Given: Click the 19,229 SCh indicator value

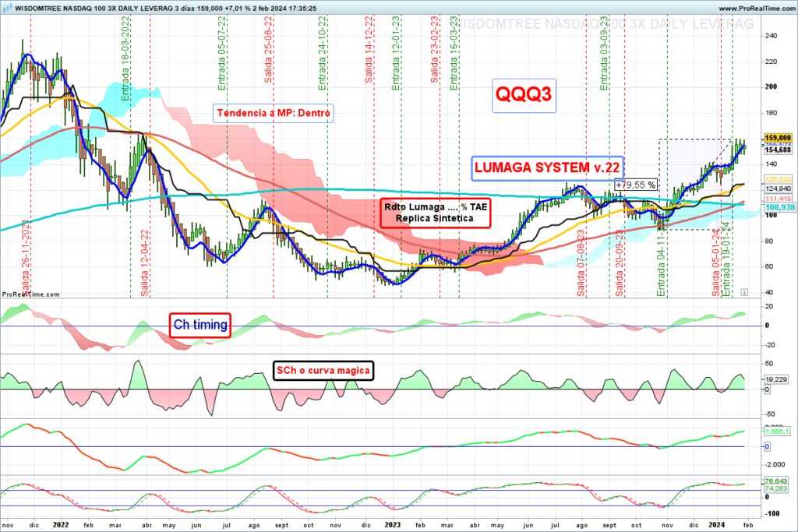Looking at the screenshot, I should click(776, 379).
